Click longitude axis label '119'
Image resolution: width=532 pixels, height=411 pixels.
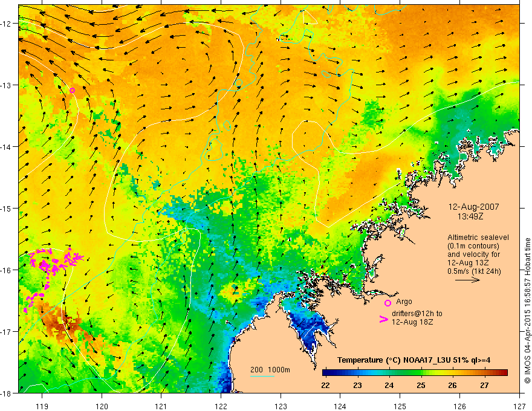pyautogui.click(x=42, y=406)
